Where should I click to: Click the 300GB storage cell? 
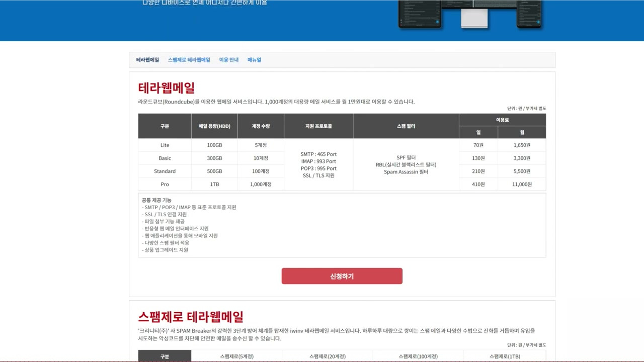[x=215, y=158]
